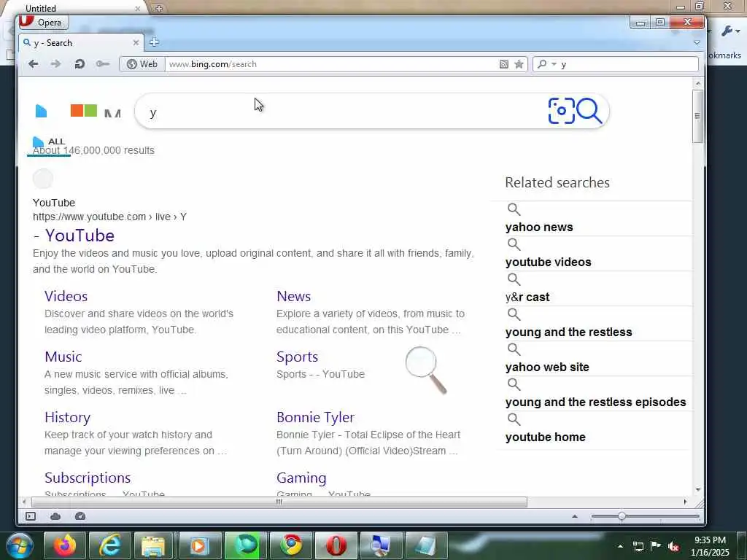The height and width of the screenshot is (560, 747).
Task: Open Windows Explorer folder on taskbar
Action: click(153, 545)
